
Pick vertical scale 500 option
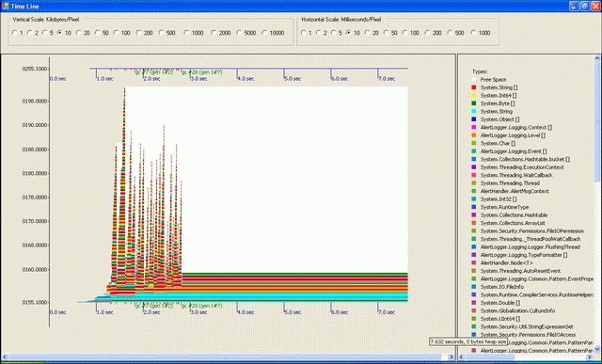(x=167, y=33)
